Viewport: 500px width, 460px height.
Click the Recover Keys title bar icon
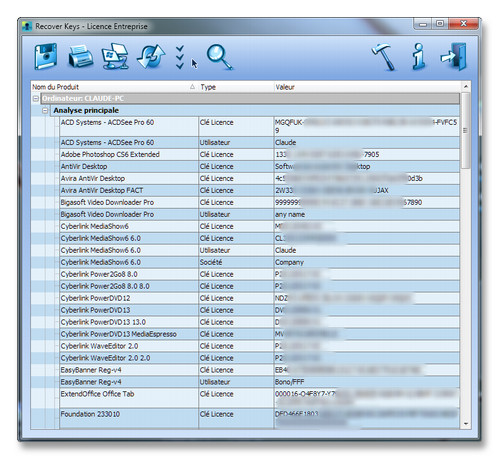(x=27, y=26)
